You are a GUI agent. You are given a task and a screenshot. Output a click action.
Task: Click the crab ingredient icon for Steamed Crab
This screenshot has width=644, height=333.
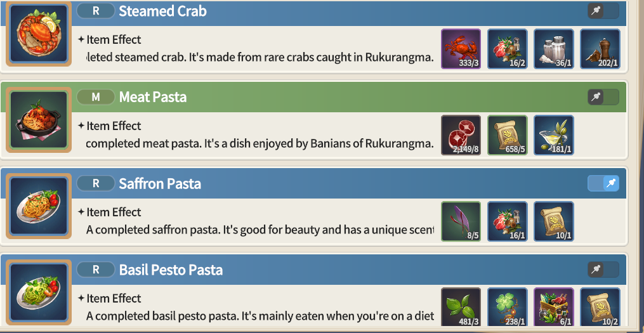pos(461,49)
